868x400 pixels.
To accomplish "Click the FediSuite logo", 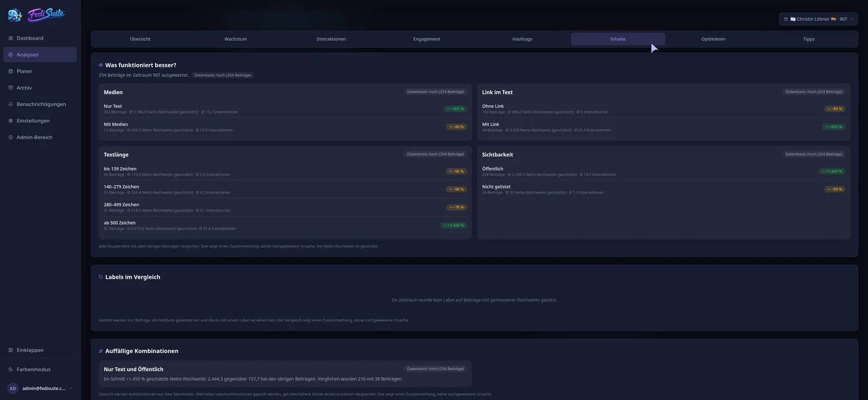I will [36, 15].
